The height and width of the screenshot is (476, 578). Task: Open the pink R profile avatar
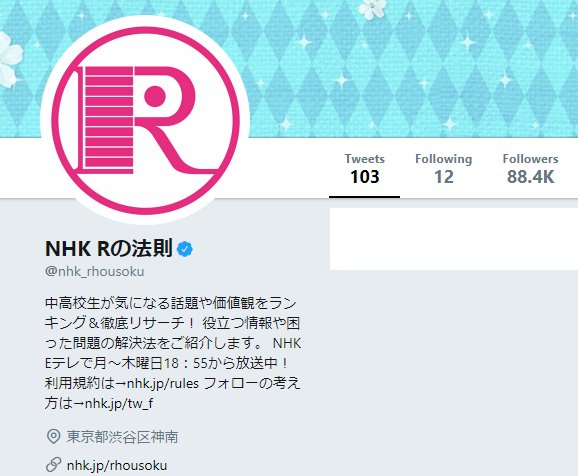[x=146, y=120]
